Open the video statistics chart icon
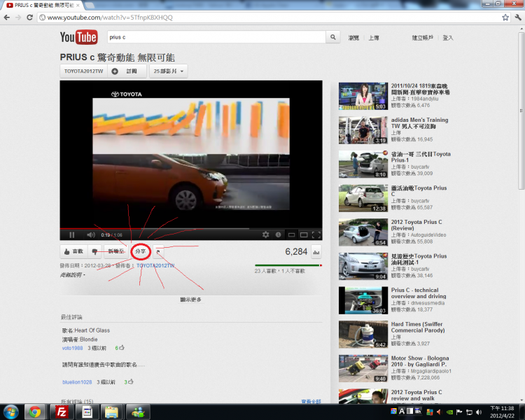This screenshot has width=525, height=420. click(316, 252)
